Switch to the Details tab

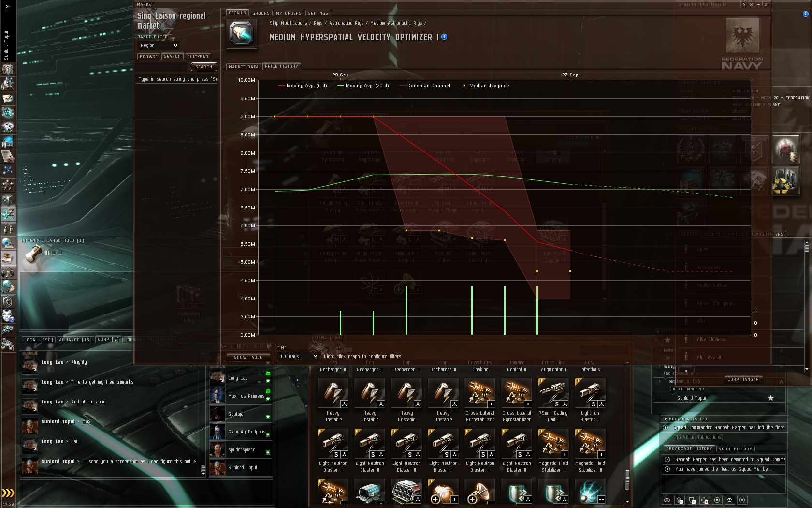[x=237, y=13]
